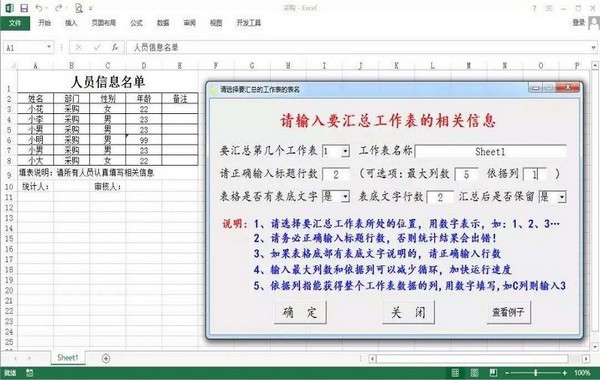Screen dimensions: 600x380
Task: Click the 查看例子 button
Action: (x=509, y=312)
